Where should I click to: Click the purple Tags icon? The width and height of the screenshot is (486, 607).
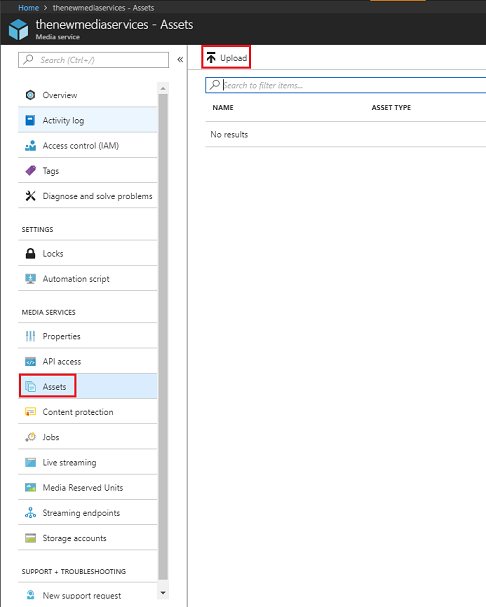pyautogui.click(x=30, y=171)
